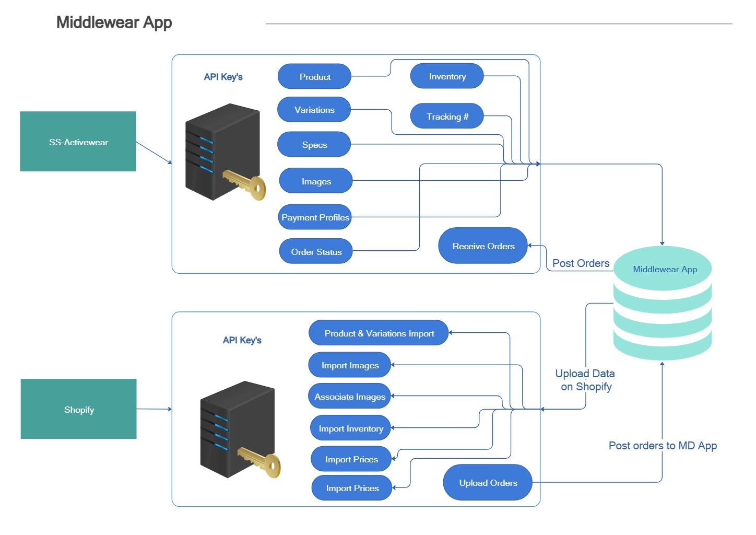The width and height of the screenshot is (756, 535).
Task: Click the Order Status node
Action: coord(316,251)
